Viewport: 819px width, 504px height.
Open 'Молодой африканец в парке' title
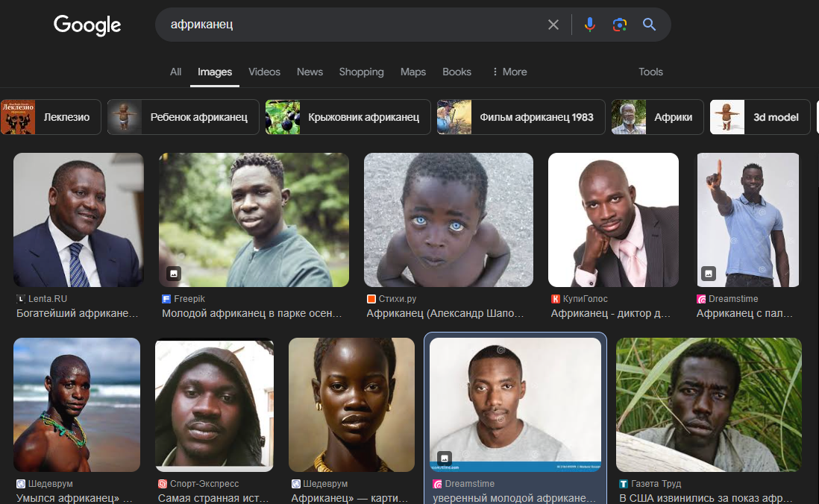(x=252, y=313)
